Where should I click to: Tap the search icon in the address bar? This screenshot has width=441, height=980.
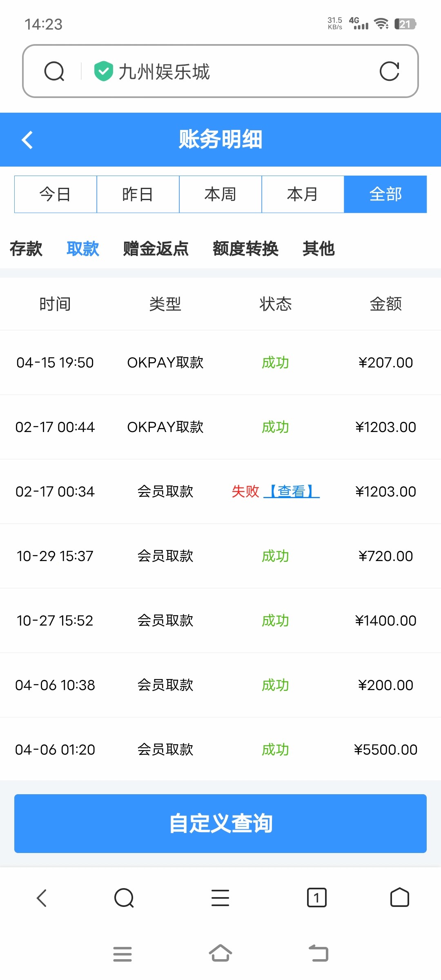click(54, 71)
